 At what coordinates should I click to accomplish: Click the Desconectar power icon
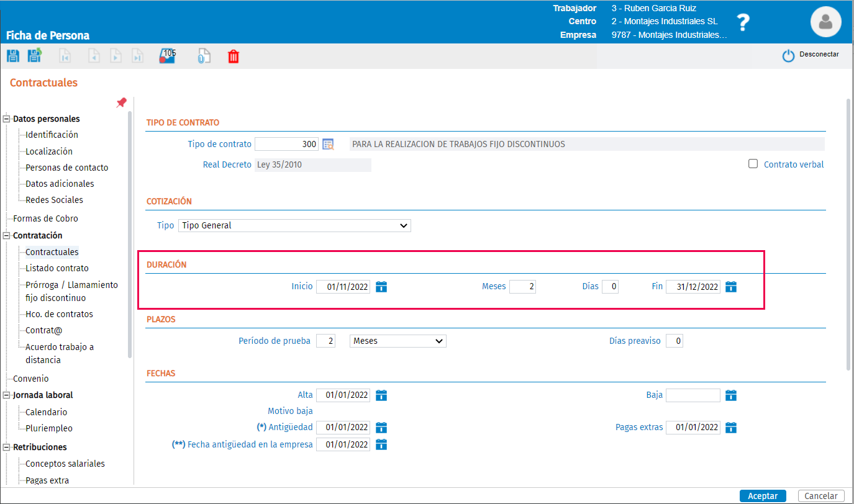point(788,56)
